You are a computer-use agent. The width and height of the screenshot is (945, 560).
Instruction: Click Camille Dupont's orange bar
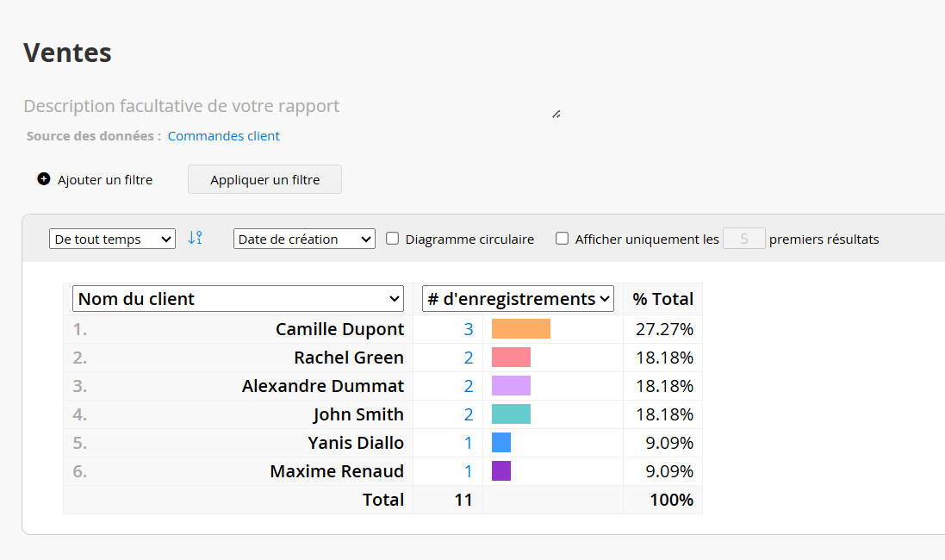520,328
